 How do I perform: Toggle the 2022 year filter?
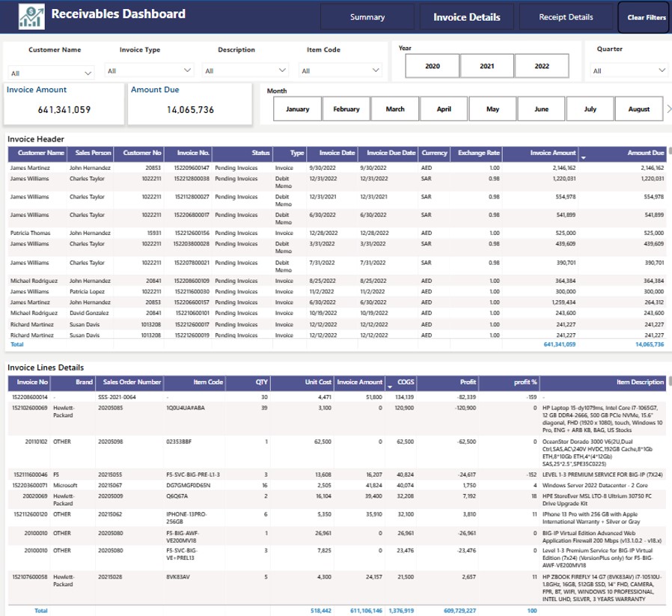[542, 66]
